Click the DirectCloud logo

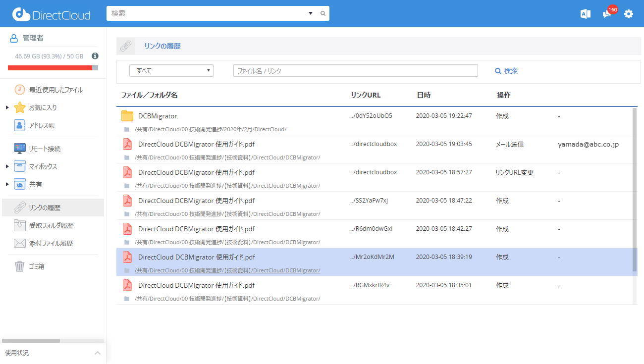pyautogui.click(x=52, y=14)
